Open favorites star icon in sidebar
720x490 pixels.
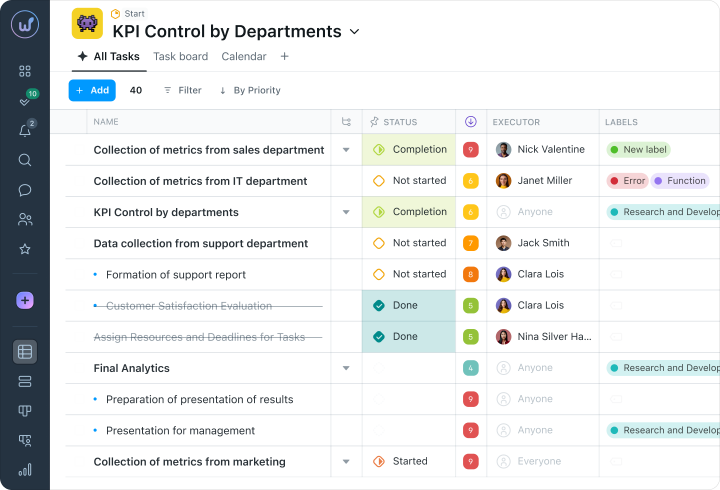tap(25, 249)
